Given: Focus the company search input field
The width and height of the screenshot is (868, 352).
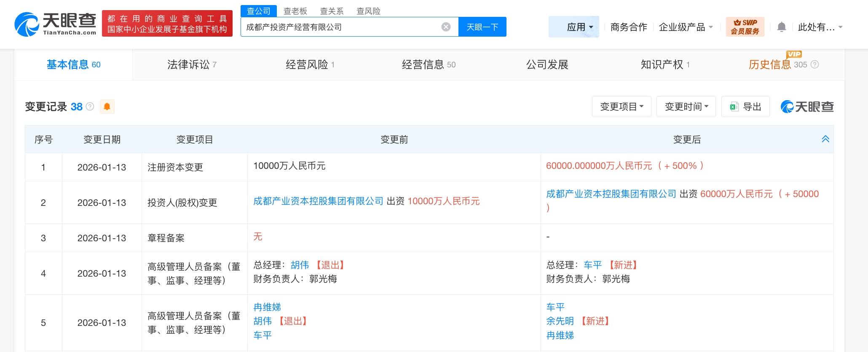Looking at the screenshot, I should pyautogui.click(x=341, y=27).
